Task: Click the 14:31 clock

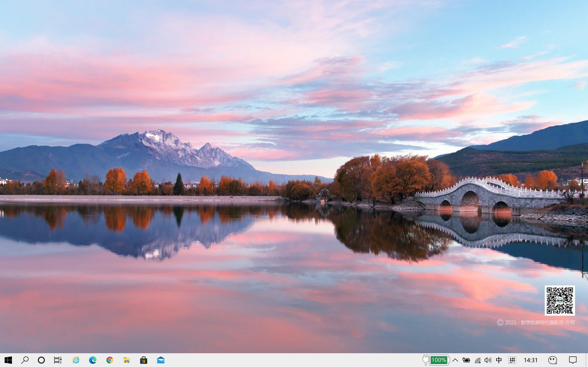Action: (531, 360)
